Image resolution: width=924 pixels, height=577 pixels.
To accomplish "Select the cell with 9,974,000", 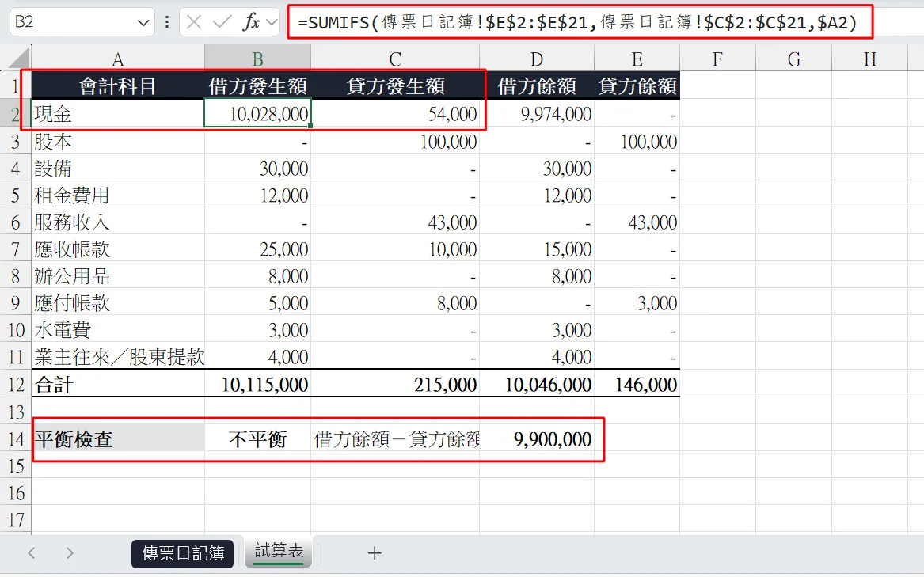I will point(536,113).
